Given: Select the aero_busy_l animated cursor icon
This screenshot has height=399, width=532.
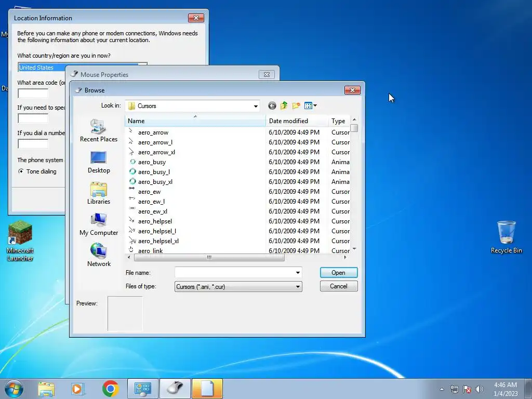Looking at the screenshot, I should coord(132,171).
